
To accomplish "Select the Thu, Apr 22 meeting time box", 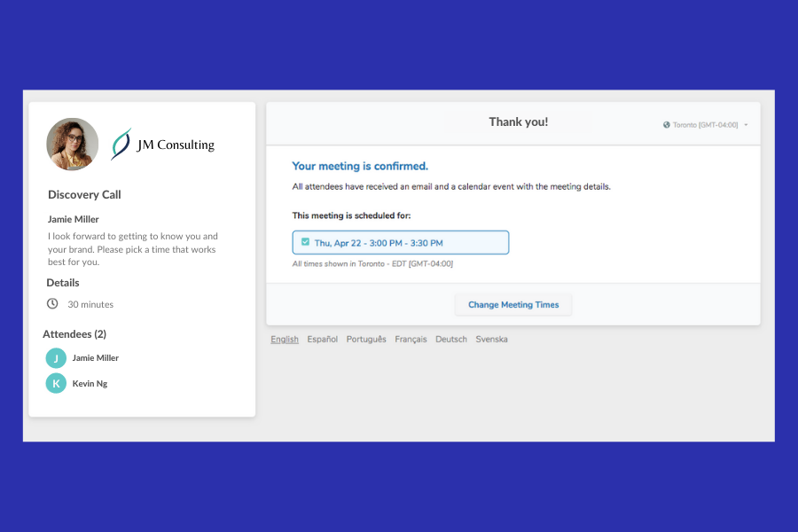I will point(401,242).
